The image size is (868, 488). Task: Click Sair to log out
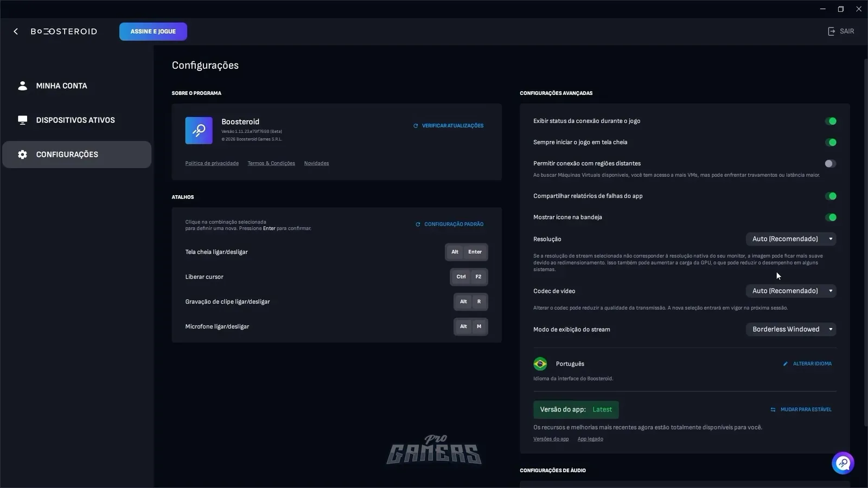[841, 31]
